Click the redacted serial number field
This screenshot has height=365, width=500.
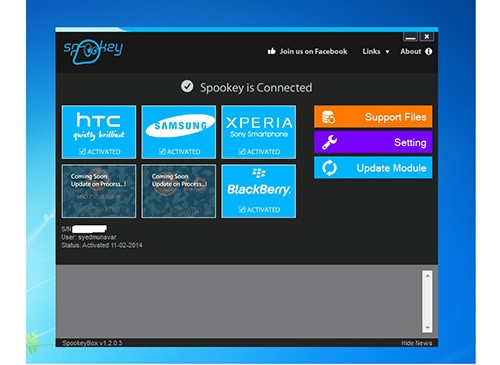pyautogui.click(x=89, y=229)
